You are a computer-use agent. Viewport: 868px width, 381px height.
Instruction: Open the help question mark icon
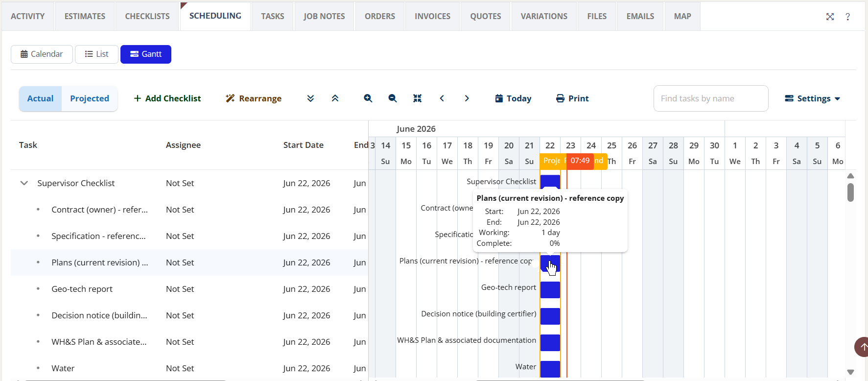(x=847, y=17)
